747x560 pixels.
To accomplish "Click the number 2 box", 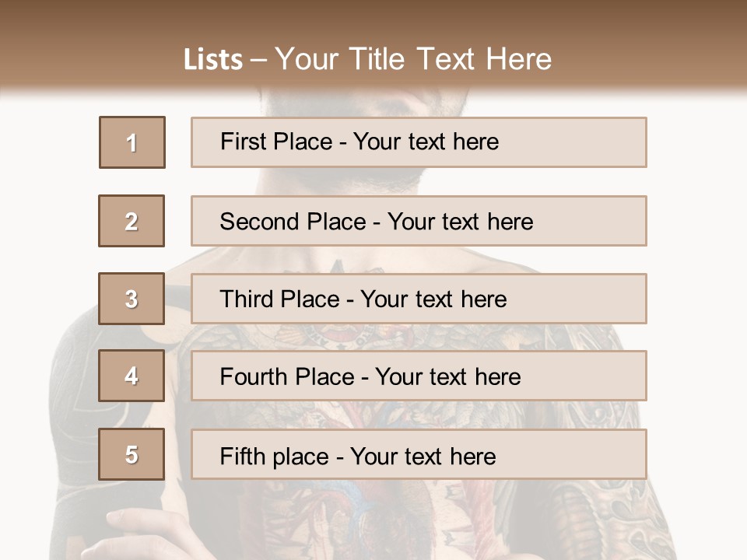I will click(132, 221).
